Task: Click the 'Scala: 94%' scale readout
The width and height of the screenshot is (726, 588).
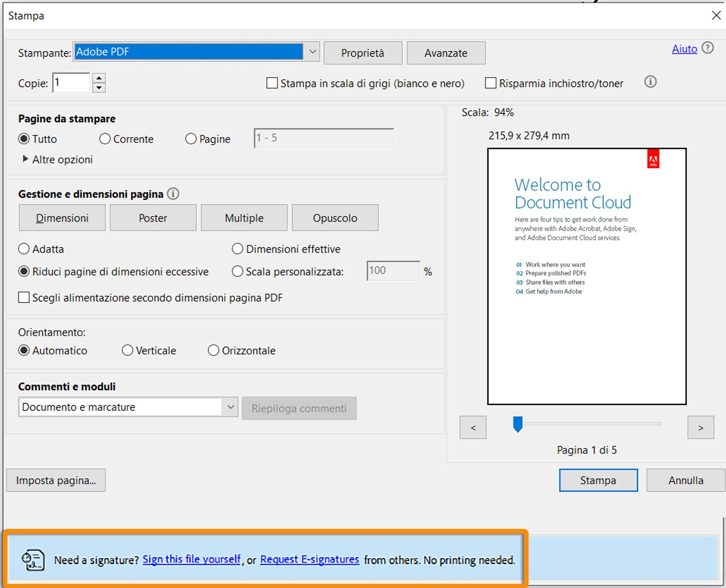Action: coord(488,112)
